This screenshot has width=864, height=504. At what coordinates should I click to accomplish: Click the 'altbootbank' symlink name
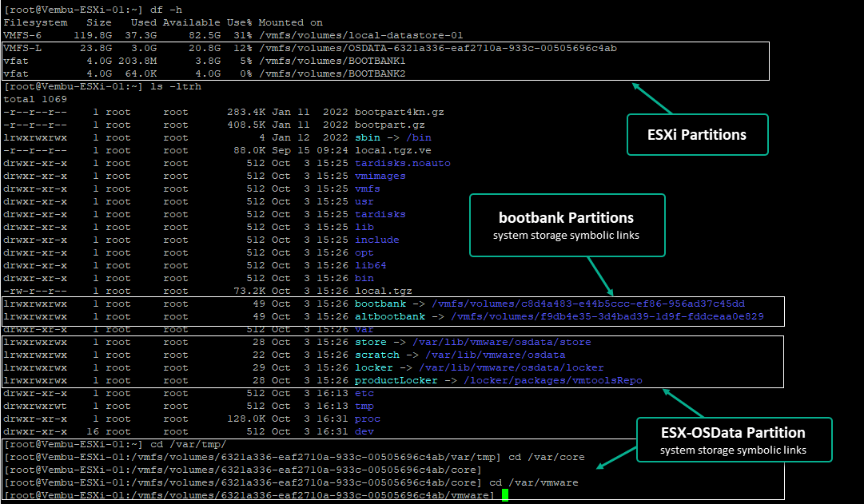390,316
